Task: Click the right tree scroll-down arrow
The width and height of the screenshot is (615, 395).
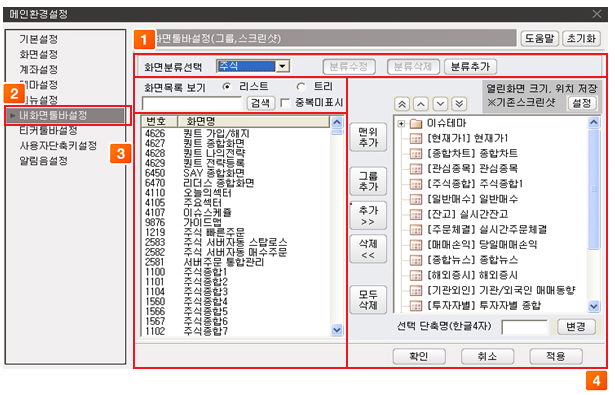Action: pyautogui.click(x=594, y=306)
